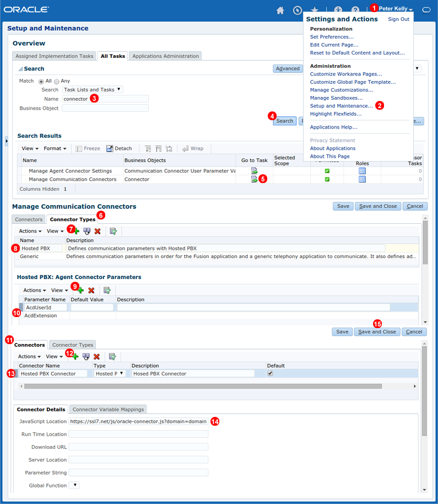Screen dimensions: 438x504
Task: Open the Connector Variable Mappings tab
Action: click(108, 410)
